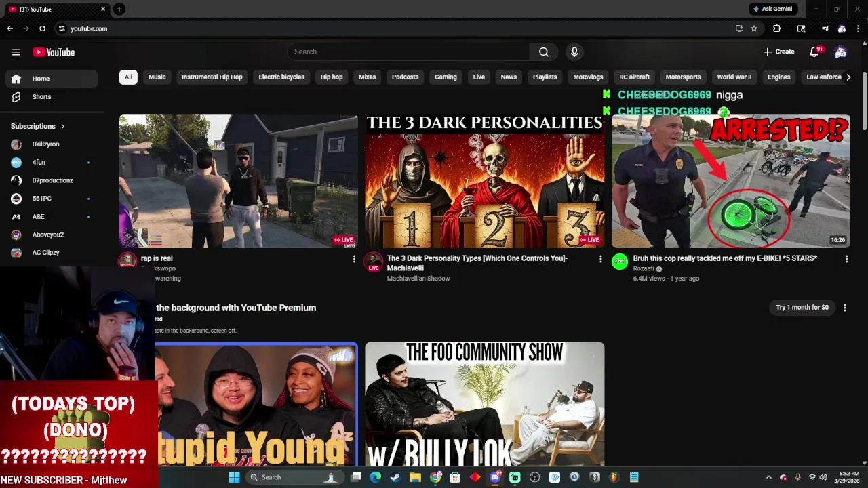Image resolution: width=868 pixels, height=488 pixels.
Task: Open the Aboveyou2 subscription channel
Action: click(x=52, y=235)
